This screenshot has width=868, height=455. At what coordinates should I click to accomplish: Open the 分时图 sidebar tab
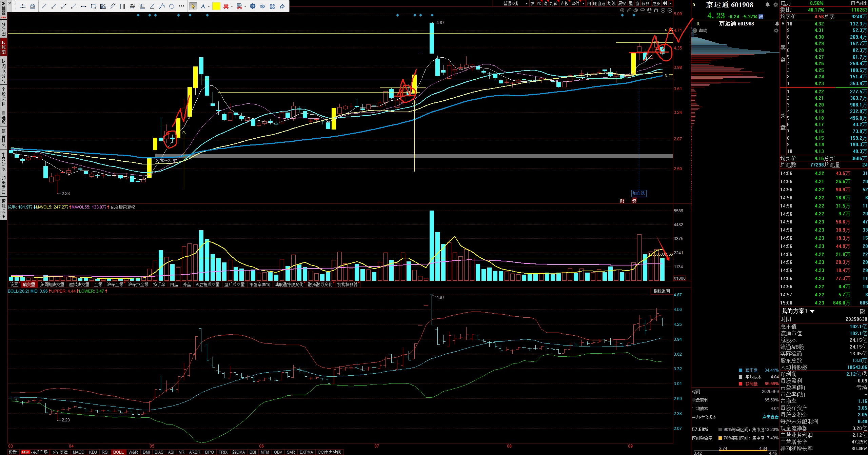point(3,29)
